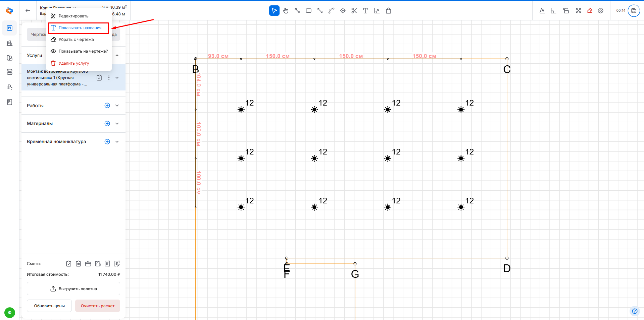Click corner point C on drawing
The image size is (644, 320).
tap(507, 59)
